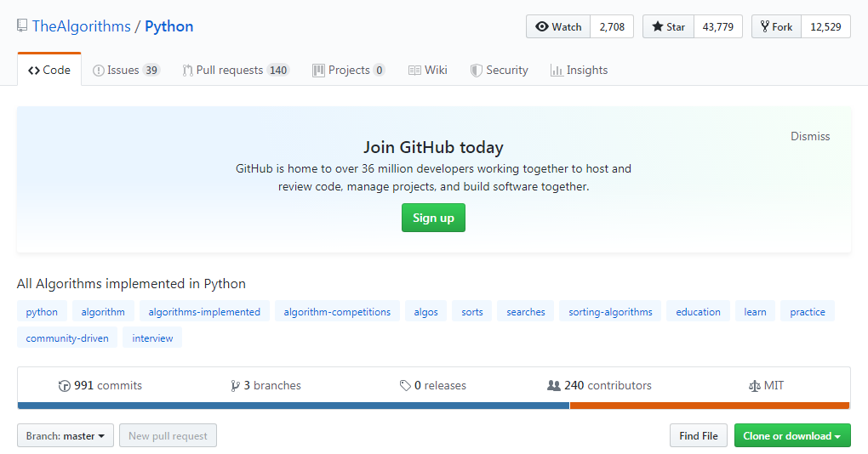868x454 pixels.
Task: Open the Issues tab
Action: (126, 71)
